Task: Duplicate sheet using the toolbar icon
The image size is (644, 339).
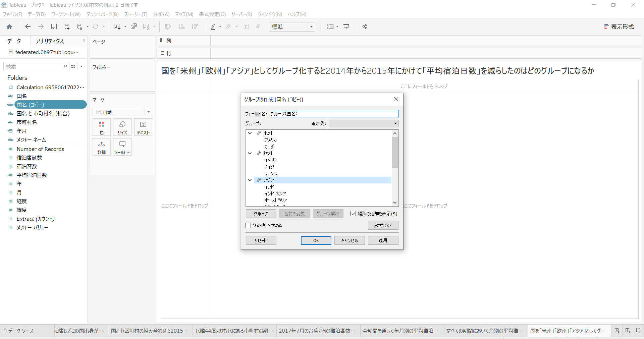Action: [x=133, y=27]
